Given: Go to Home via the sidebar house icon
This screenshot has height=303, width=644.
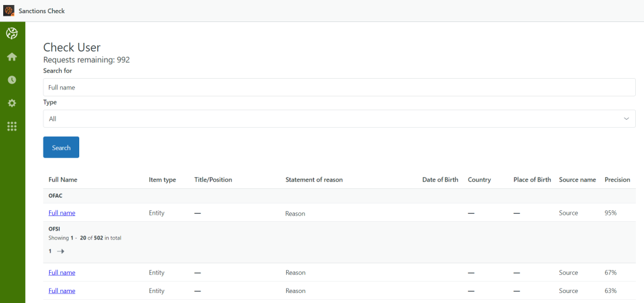Looking at the screenshot, I should [x=12, y=57].
